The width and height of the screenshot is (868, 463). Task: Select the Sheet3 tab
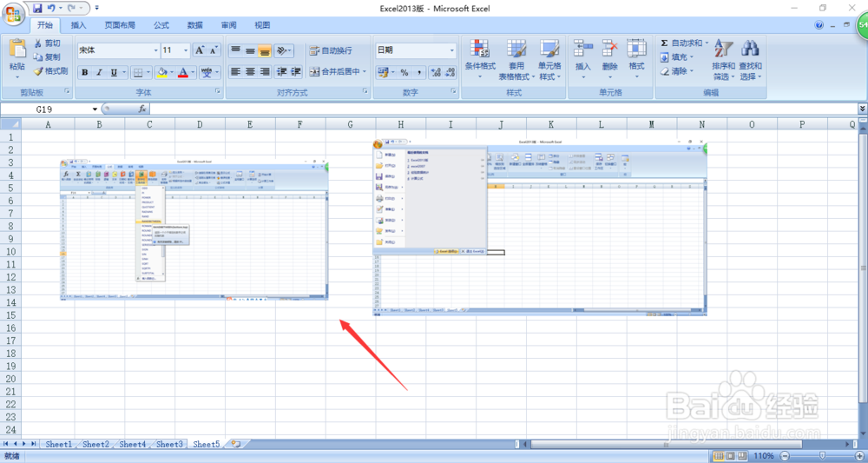169,444
